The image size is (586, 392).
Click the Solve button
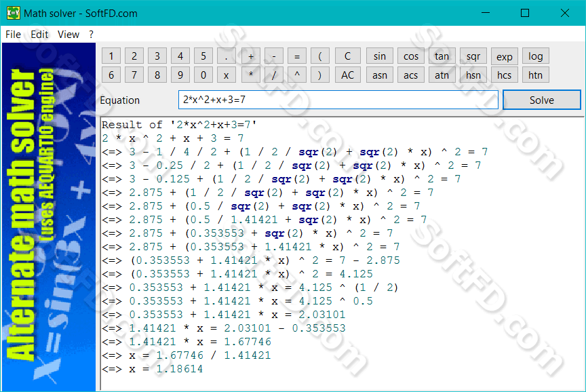541,100
